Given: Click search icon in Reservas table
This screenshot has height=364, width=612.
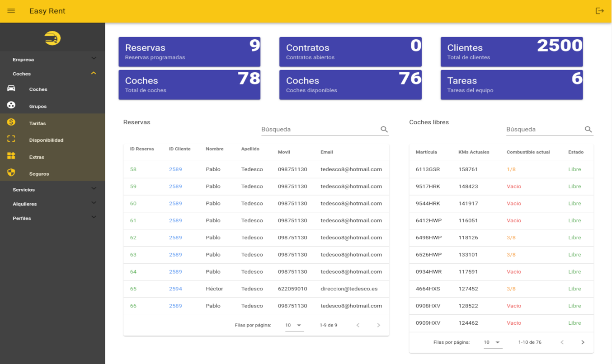Looking at the screenshot, I should tap(384, 129).
